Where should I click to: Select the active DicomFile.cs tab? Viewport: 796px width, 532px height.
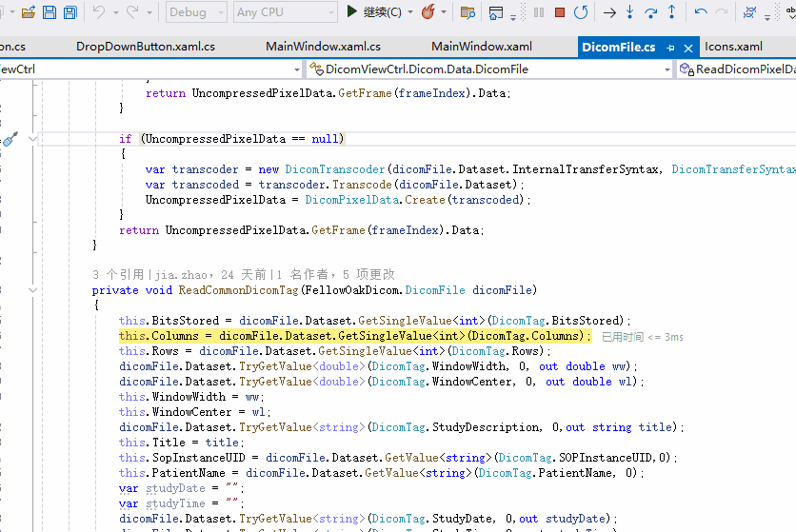click(618, 48)
